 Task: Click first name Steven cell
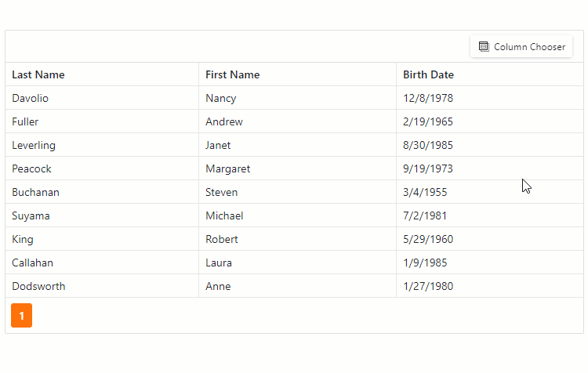click(221, 193)
